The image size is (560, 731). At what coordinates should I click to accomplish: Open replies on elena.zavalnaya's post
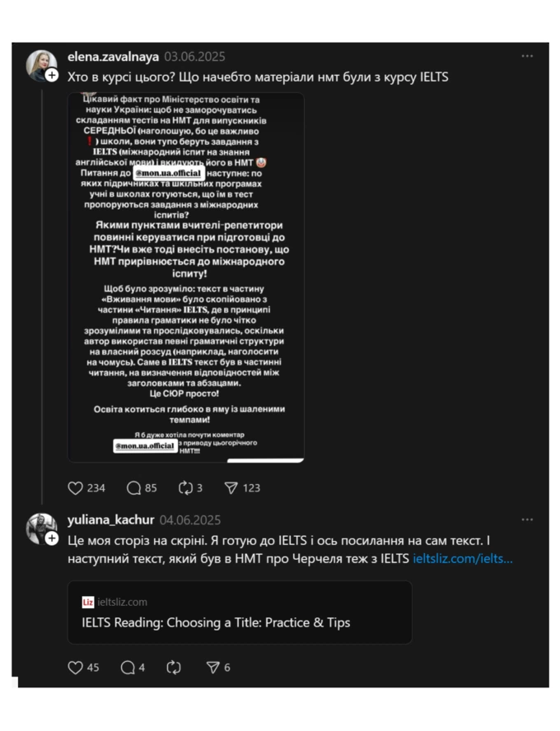[x=134, y=488]
